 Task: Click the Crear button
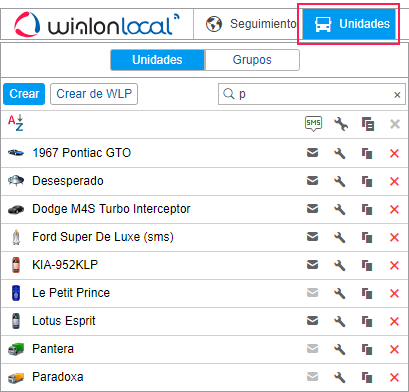pyautogui.click(x=24, y=94)
